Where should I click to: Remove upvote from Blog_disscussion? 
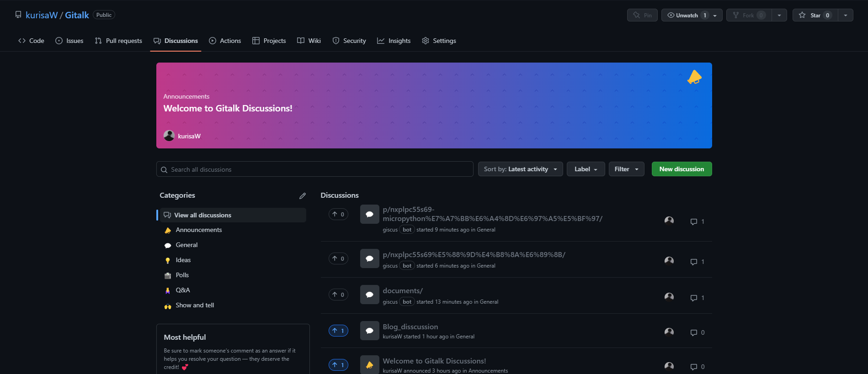click(x=338, y=331)
